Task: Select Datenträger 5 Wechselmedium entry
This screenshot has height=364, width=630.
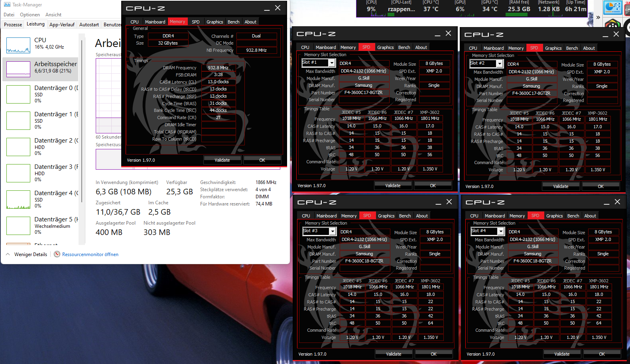Action: pos(41,225)
